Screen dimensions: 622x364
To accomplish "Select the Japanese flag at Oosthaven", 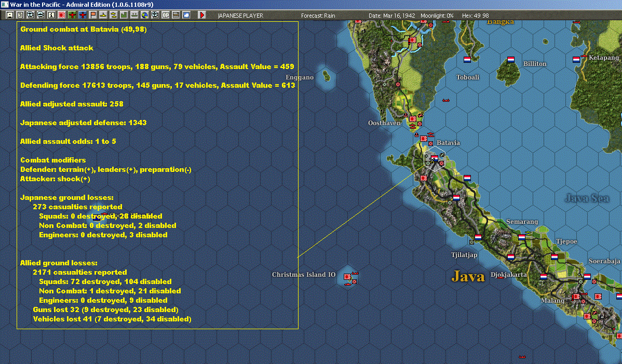I will (x=413, y=119).
